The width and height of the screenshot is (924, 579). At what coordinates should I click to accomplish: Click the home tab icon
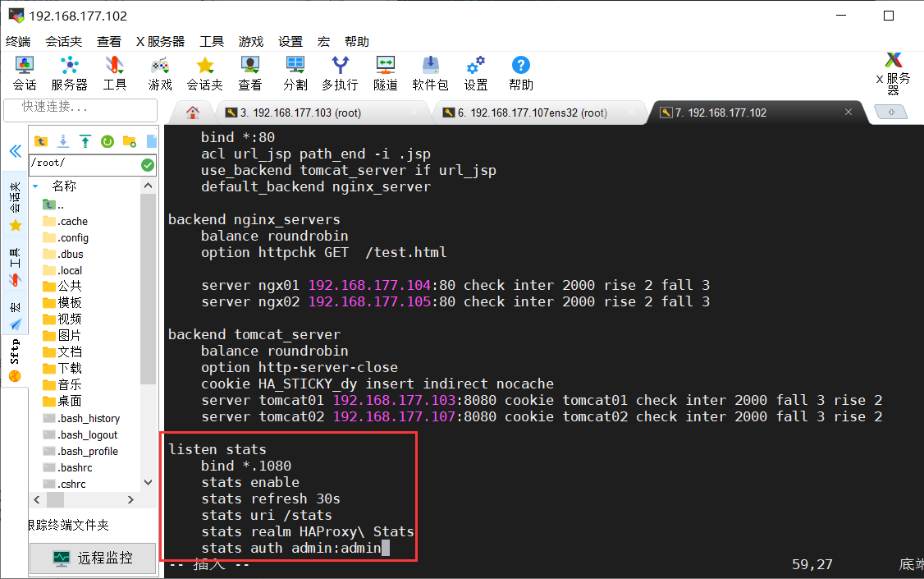coord(193,112)
